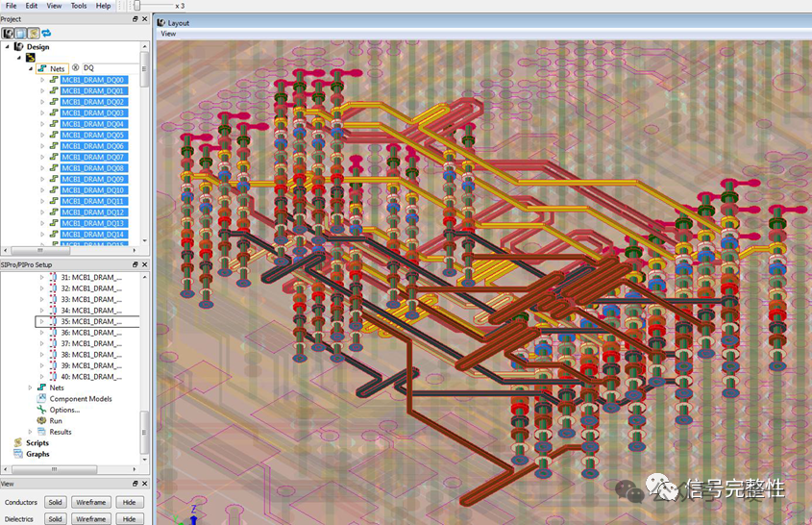Screen dimensions: 812x525
Task: Click the port icon of entry 31
Action: [53, 277]
